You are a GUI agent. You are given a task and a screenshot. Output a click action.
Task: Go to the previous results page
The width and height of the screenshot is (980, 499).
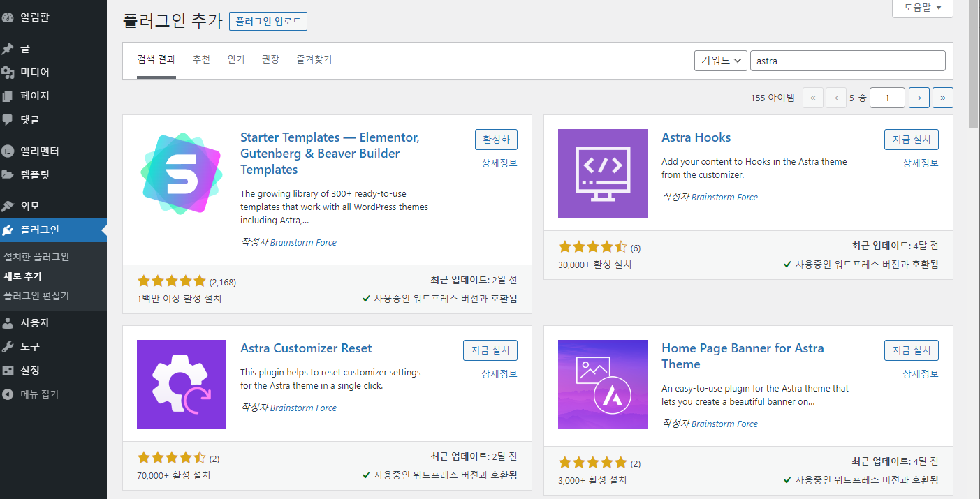point(836,98)
